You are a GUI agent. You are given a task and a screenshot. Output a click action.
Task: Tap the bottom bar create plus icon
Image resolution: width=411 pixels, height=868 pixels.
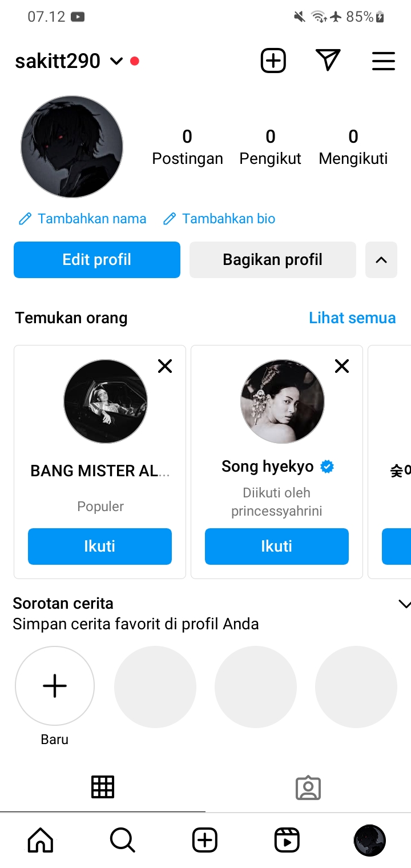[x=204, y=840]
